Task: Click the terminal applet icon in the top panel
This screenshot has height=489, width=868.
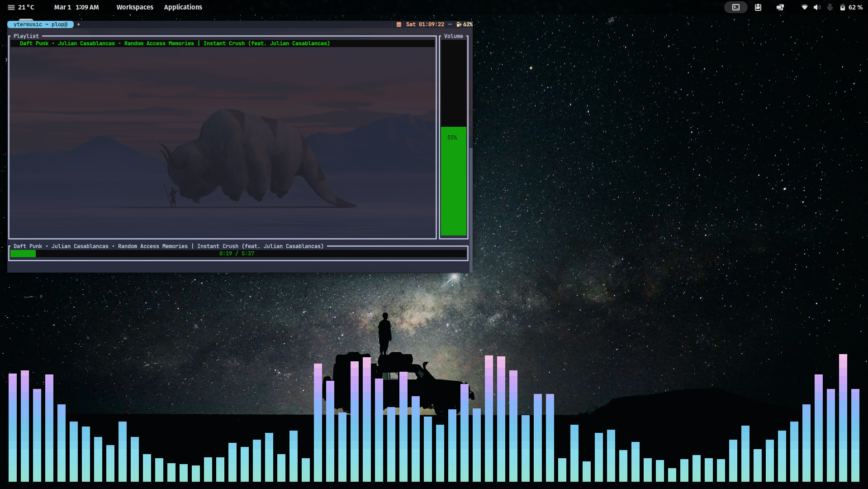Action: tap(735, 7)
